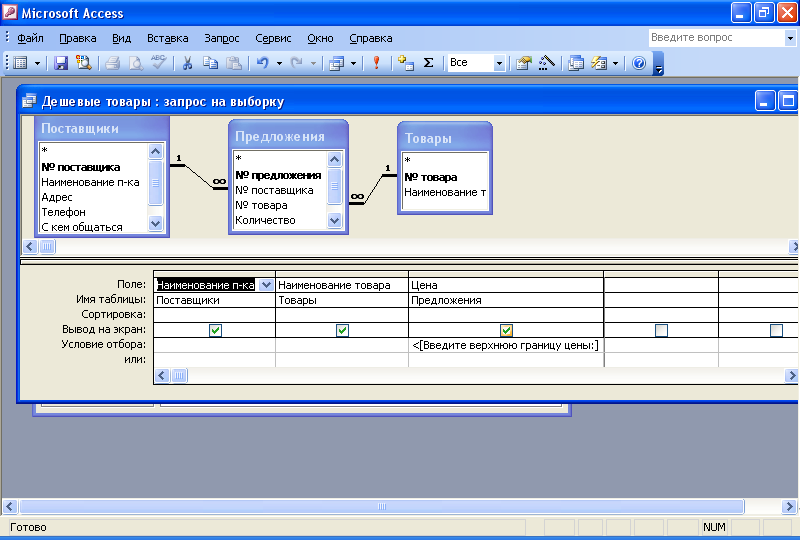Click the Undo arrow icon

point(262,63)
